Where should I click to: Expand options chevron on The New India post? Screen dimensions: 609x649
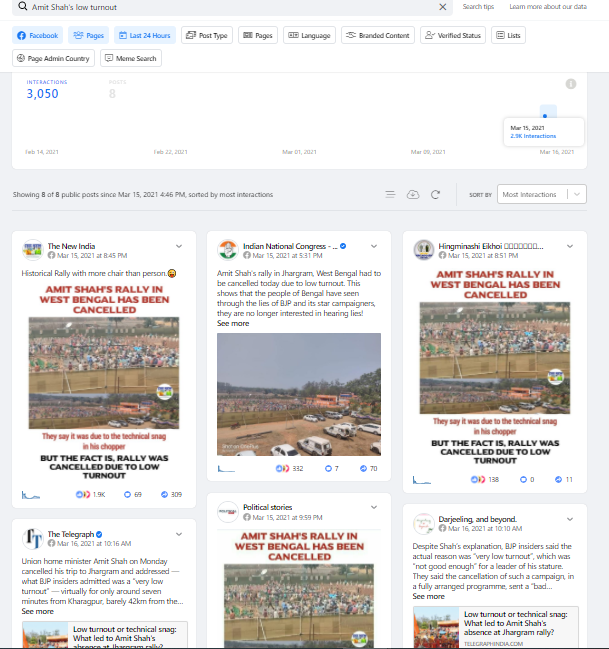(179, 245)
